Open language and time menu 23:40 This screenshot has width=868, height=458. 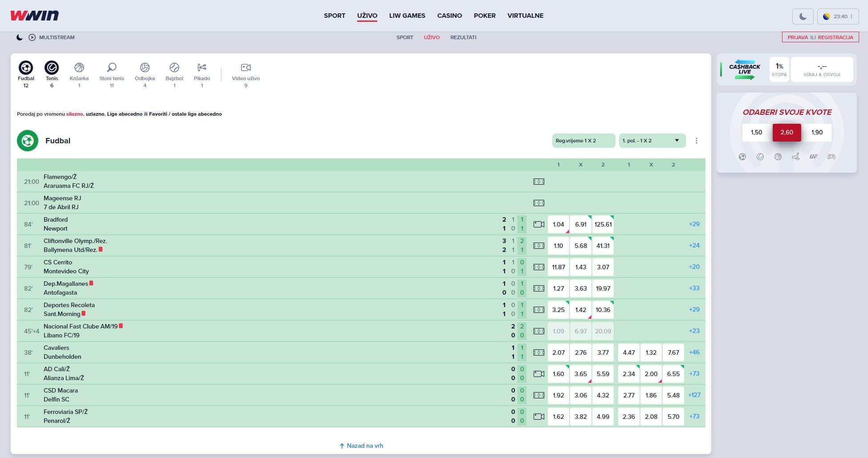tap(838, 16)
